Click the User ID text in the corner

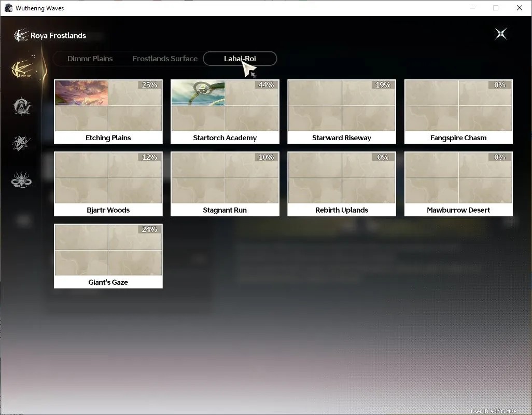coord(494,411)
